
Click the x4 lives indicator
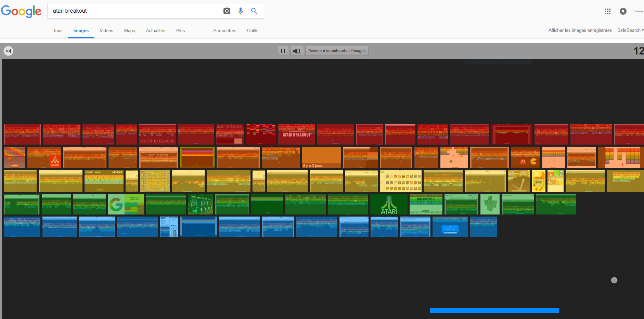9,51
